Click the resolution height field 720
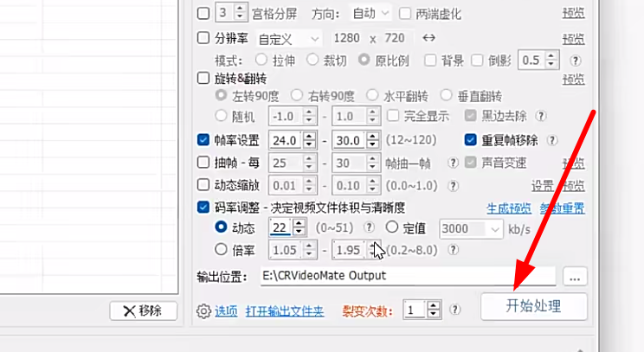This screenshot has width=644, height=352. point(395,38)
